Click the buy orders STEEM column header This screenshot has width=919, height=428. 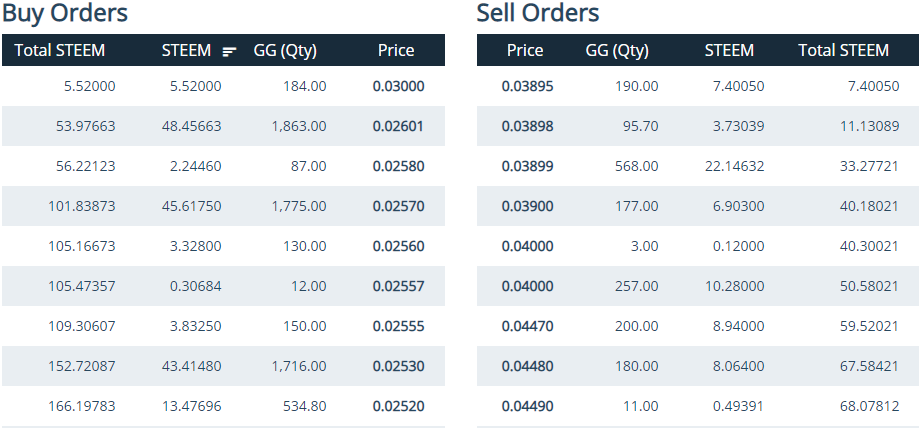pos(187,51)
